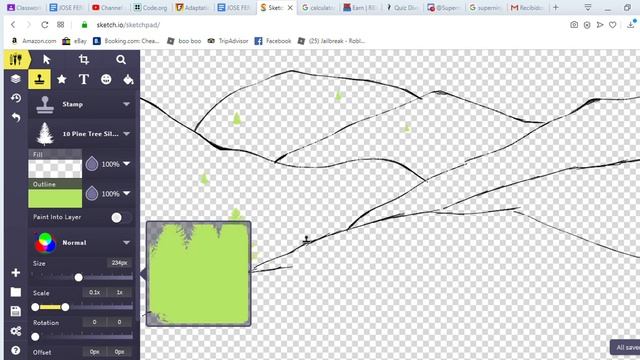Open the emoji clipart tool

pyautogui.click(x=106, y=79)
